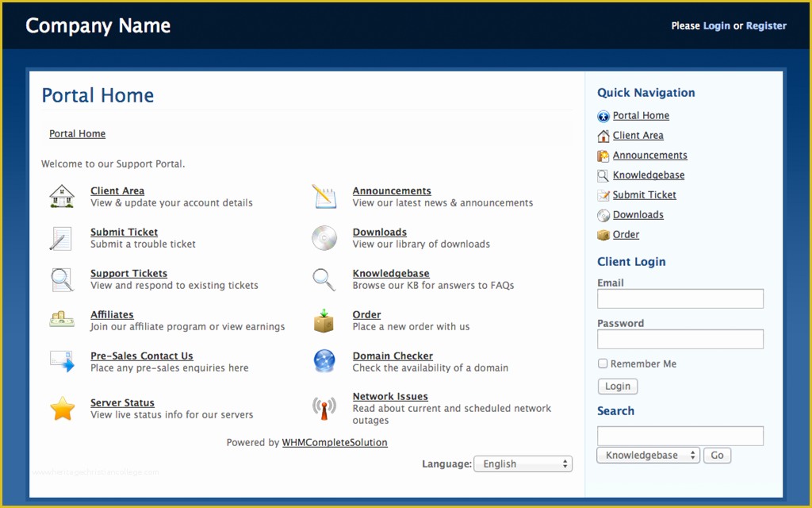
Task: Open the Downloads main link
Action: click(380, 233)
